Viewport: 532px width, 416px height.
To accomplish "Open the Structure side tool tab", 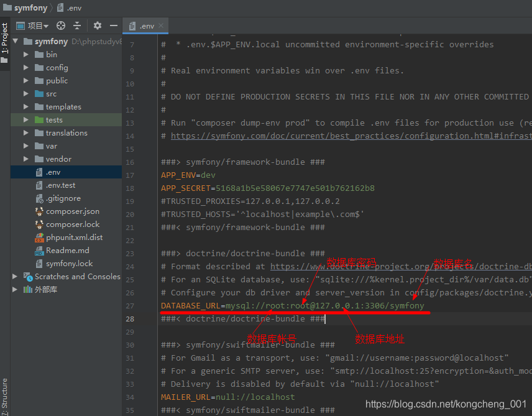I will pos(4,395).
